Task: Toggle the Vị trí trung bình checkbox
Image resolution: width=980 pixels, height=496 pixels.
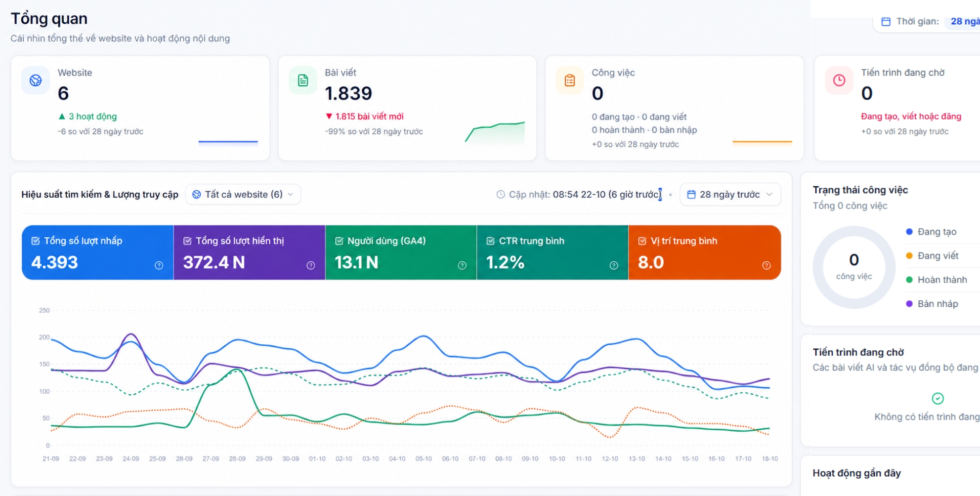Action: [x=642, y=241]
